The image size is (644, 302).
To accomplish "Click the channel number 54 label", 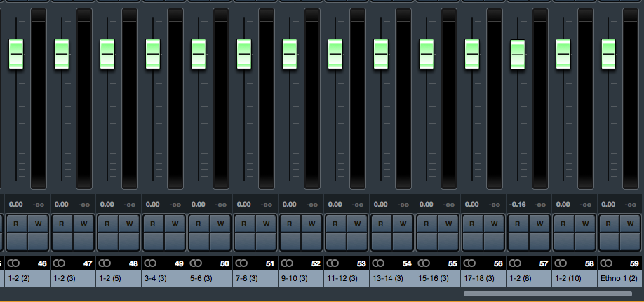I will point(407,263).
